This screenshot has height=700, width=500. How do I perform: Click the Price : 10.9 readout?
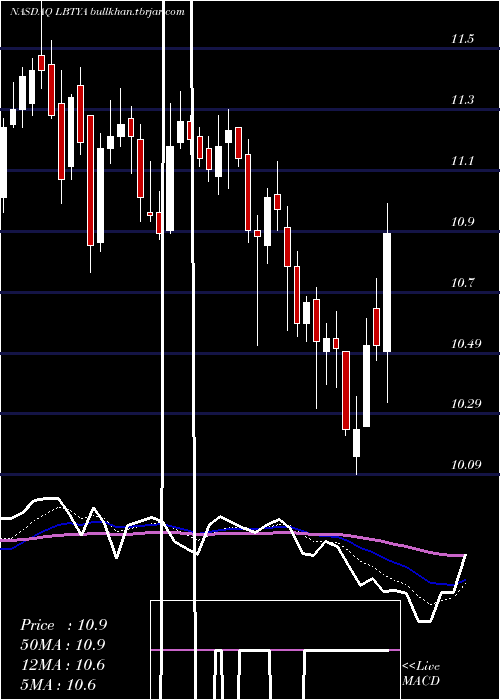(x=63, y=625)
